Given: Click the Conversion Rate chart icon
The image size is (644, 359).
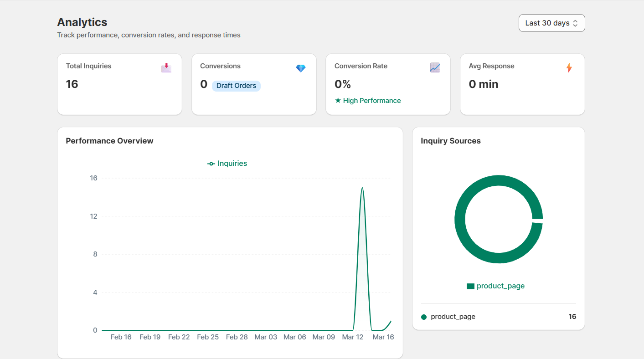Looking at the screenshot, I should [435, 68].
